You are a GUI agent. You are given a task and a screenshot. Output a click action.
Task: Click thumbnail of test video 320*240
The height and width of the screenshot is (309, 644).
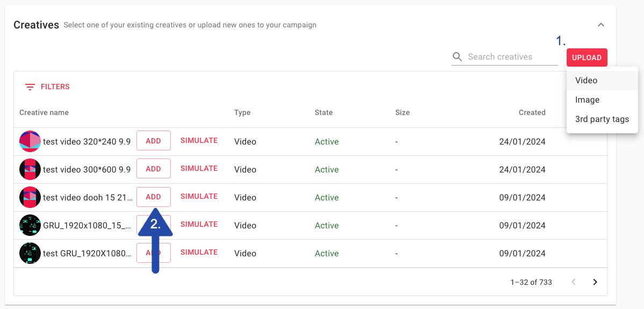(30, 141)
